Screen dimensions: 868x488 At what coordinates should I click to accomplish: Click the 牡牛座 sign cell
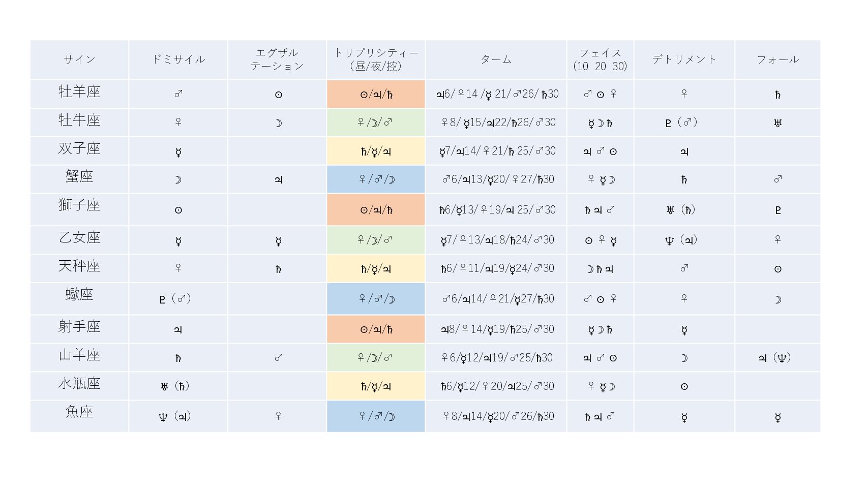(x=79, y=123)
